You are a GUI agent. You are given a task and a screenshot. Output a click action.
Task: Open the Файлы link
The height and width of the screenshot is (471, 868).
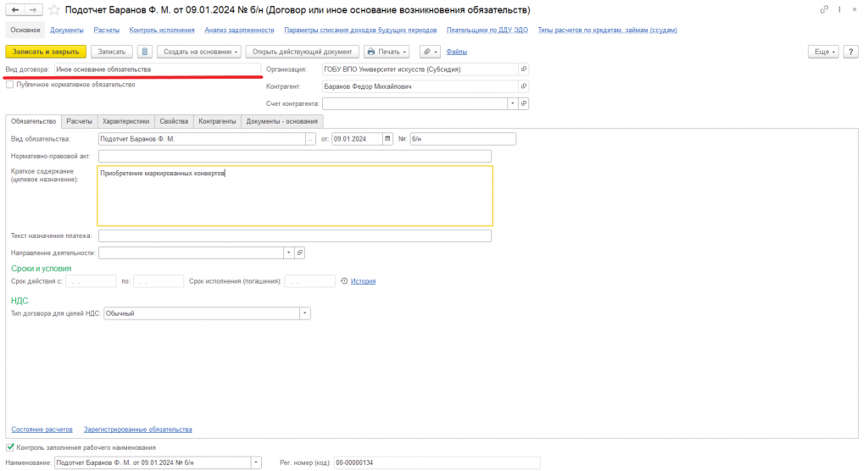457,52
